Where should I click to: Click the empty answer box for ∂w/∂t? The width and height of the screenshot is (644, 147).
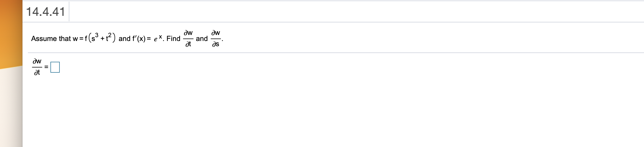(55, 67)
